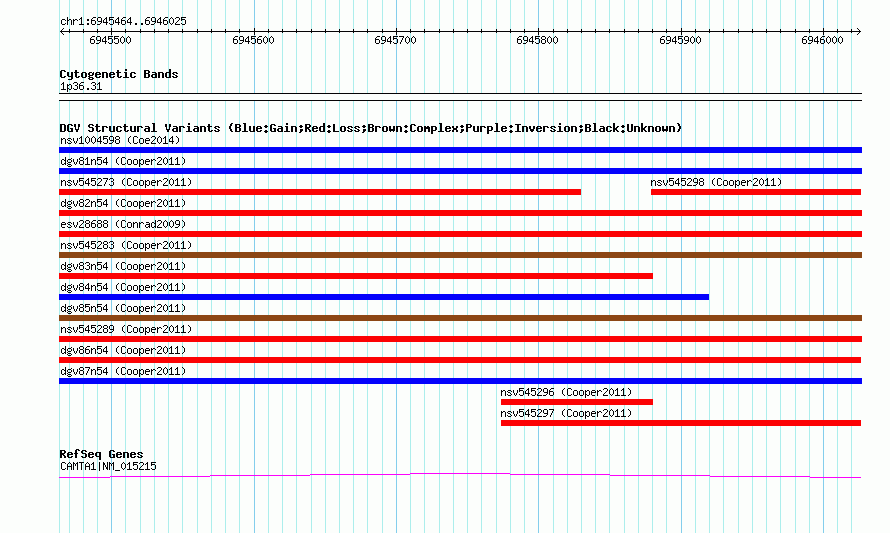Click the dgv86n54 (Cooper2011) label
This screenshot has width=890, height=533.
123,350
